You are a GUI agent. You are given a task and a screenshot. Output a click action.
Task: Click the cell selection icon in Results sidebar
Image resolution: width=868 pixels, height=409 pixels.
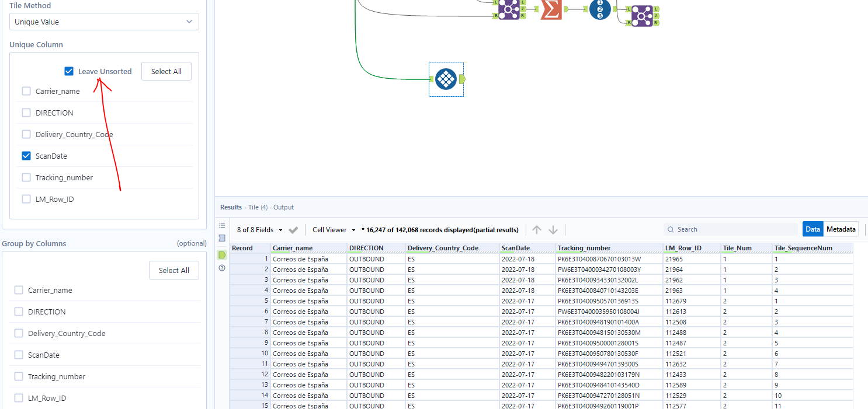pos(222,238)
